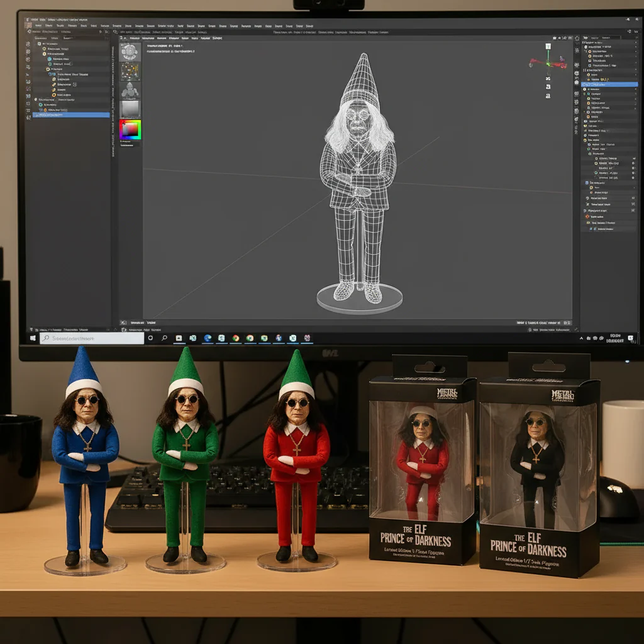
Task: Click the Windows taskbar search box
Action: pos(92,338)
